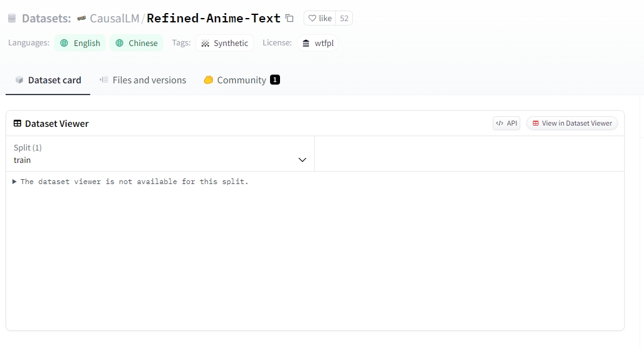Viewport: 644px width, 347px height.
Task: Open the Files and versions tab
Action: pyautogui.click(x=142, y=80)
